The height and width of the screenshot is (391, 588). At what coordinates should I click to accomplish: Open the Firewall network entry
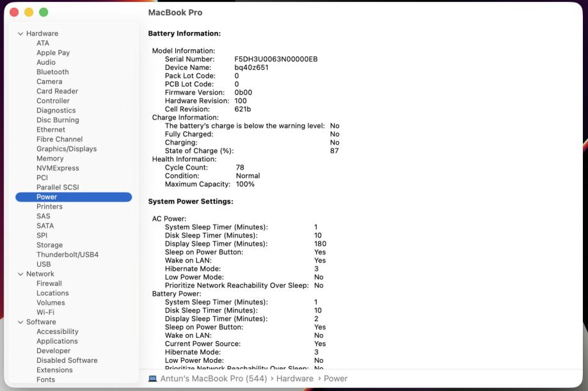click(49, 283)
